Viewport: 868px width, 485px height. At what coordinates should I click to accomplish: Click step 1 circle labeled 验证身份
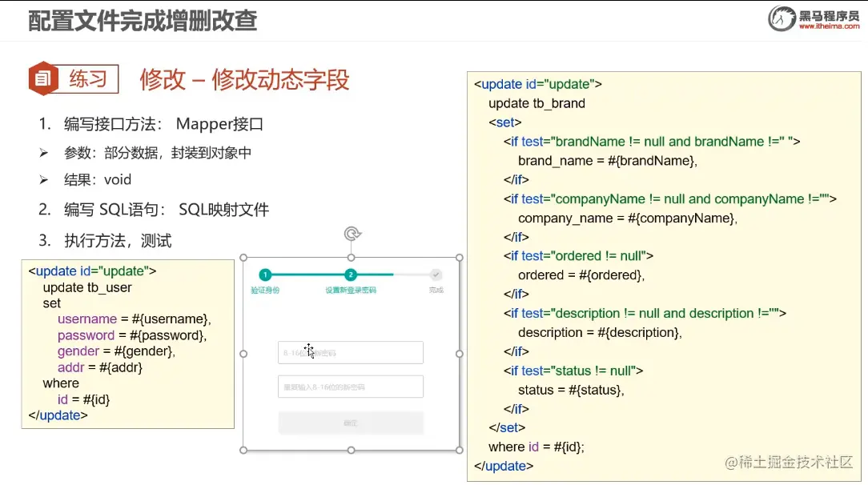point(265,275)
